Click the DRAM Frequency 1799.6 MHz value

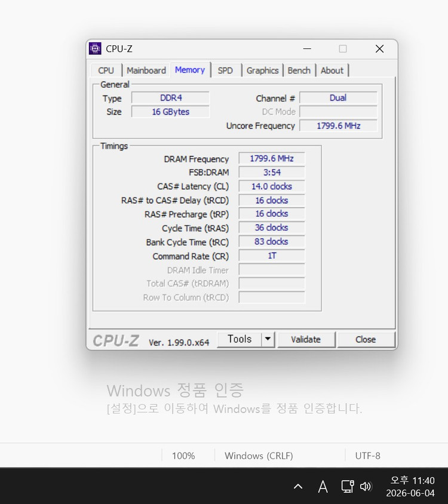(272, 158)
